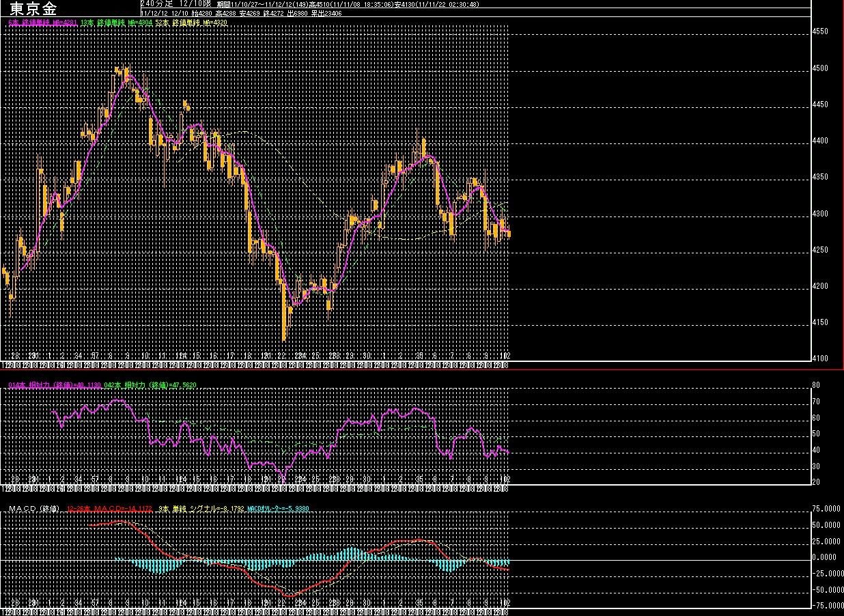Click the 4200 price axis label
844x616 pixels.
(x=820, y=286)
